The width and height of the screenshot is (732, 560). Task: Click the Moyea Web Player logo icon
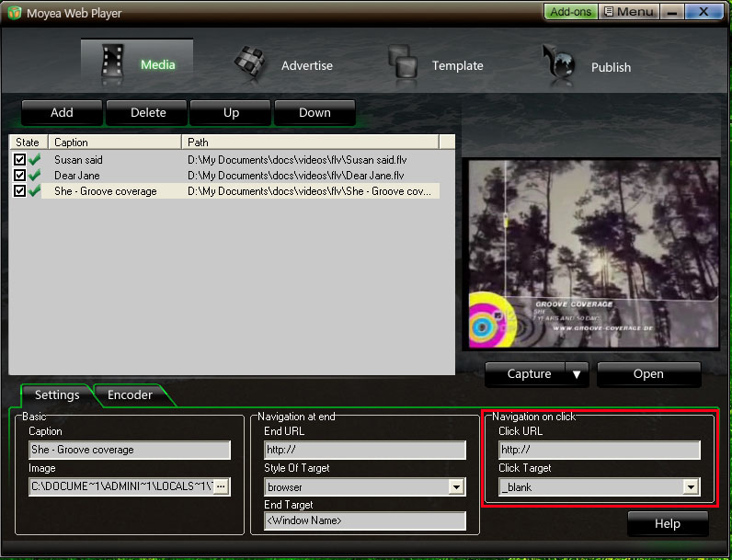[15, 13]
